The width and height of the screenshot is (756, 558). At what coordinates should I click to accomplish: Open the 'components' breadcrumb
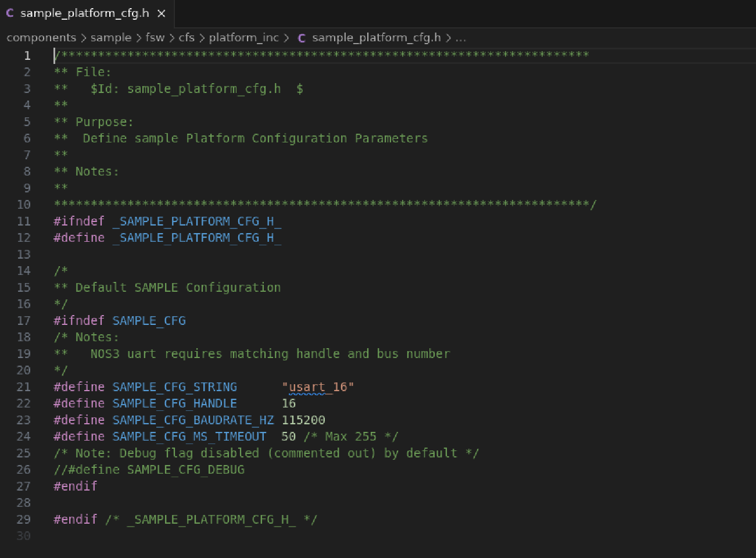41,38
